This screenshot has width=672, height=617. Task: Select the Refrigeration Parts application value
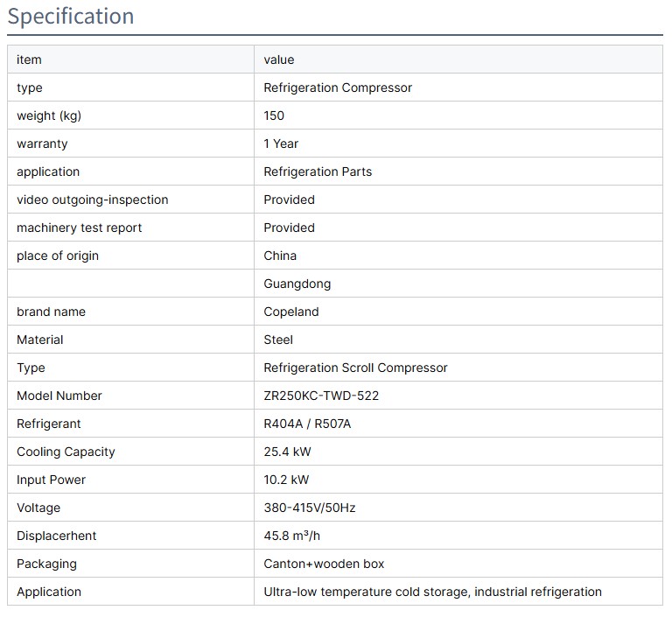(x=318, y=172)
